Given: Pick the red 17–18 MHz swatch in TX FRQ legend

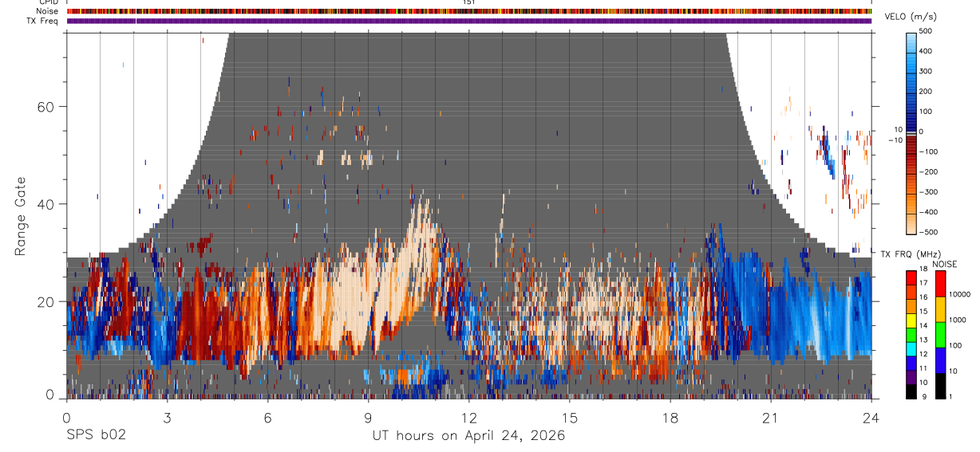Looking at the screenshot, I should point(911,278).
